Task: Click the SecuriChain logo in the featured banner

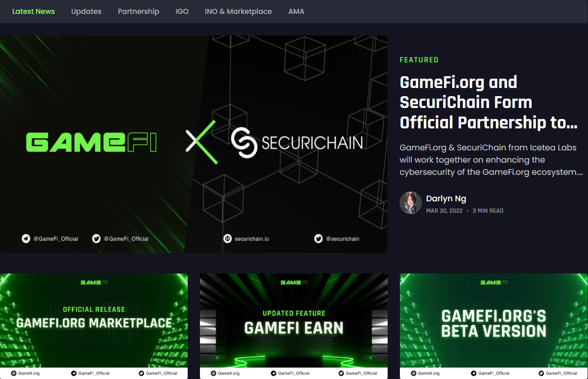Action: (297, 143)
